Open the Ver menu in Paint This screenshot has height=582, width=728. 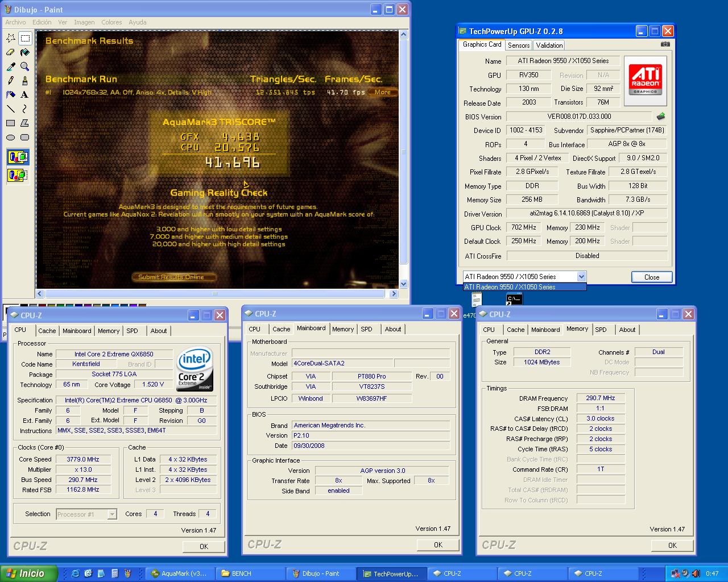point(63,22)
